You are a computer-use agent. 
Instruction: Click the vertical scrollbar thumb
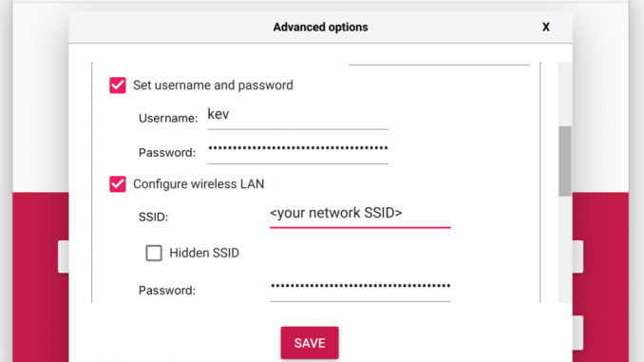pos(565,162)
